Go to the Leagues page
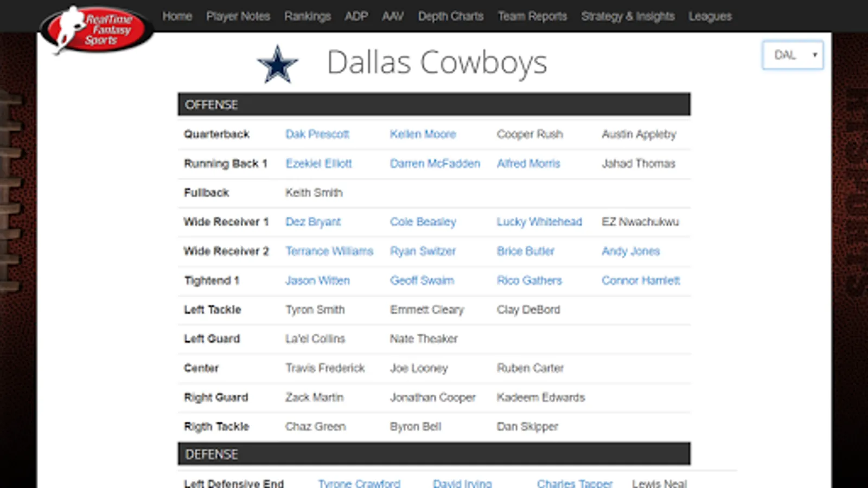The width and height of the screenshot is (868, 488). [x=710, y=16]
